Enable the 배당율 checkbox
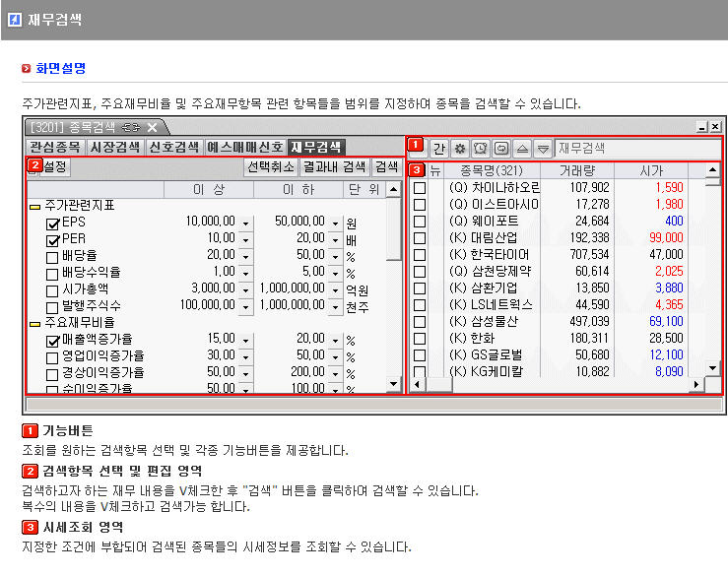This screenshot has width=728, height=576. click(x=53, y=255)
